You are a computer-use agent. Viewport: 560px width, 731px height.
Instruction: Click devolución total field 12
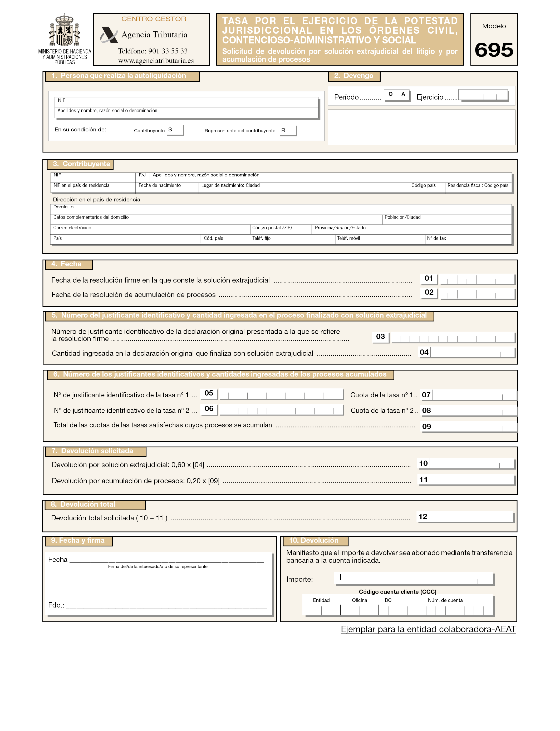(472, 517)
